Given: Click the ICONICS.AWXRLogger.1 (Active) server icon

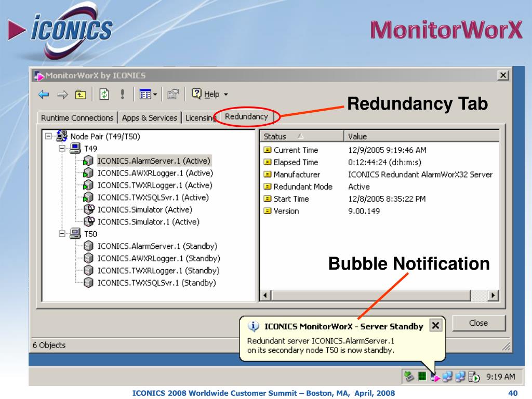Looking at the screenshot, I should (x=88, y=173).
